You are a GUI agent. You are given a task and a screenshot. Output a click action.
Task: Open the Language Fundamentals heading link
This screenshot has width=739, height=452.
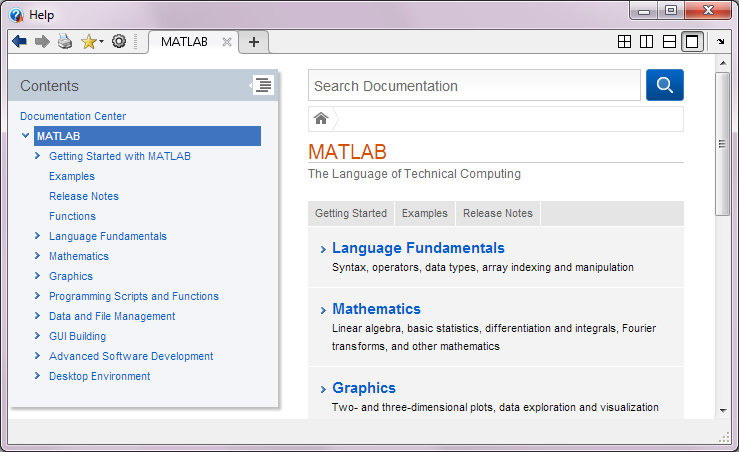(x=418, y=248)
